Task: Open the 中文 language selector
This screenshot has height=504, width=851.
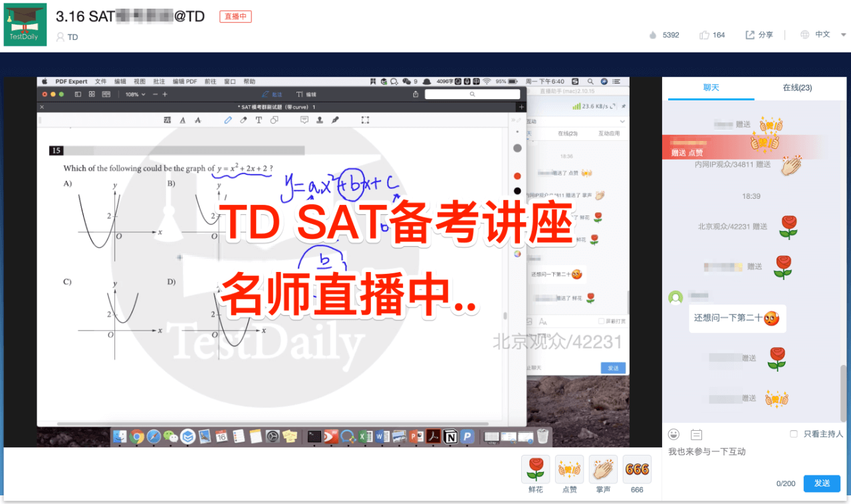Action: [x=822, y=35]
